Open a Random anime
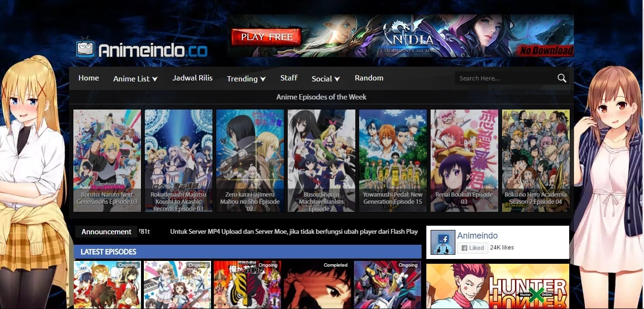The width and height of the screenshot is (644, 309). click(369, 78)
